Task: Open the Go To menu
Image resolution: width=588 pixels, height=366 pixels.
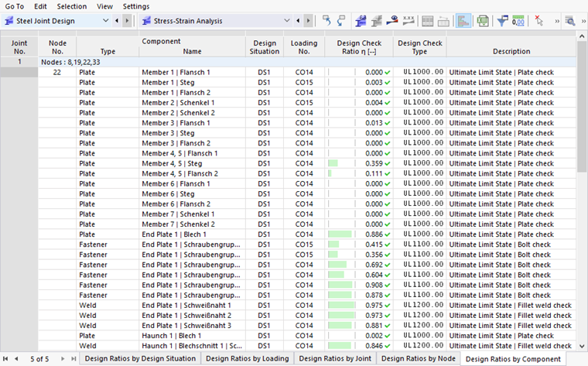Action: coord(14,6)
